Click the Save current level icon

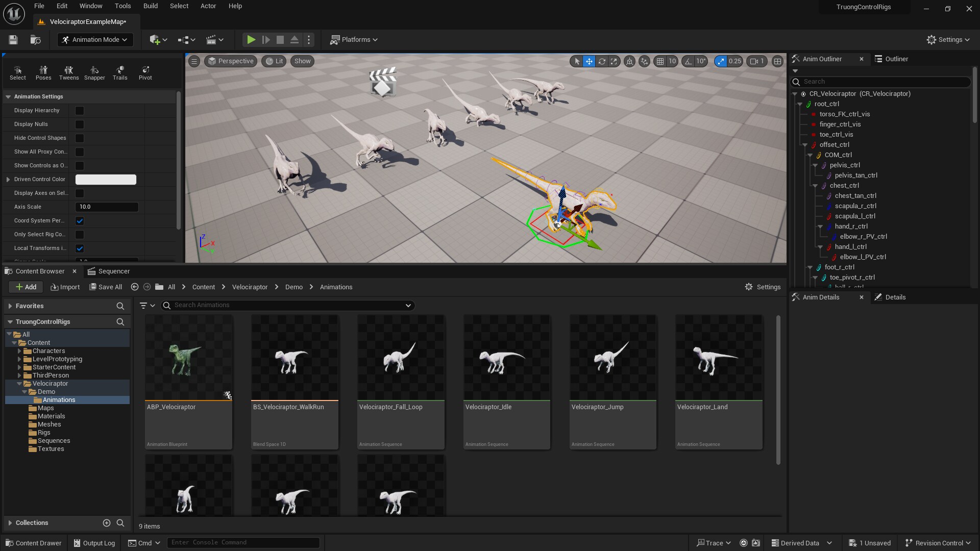[x=13, y=40]
